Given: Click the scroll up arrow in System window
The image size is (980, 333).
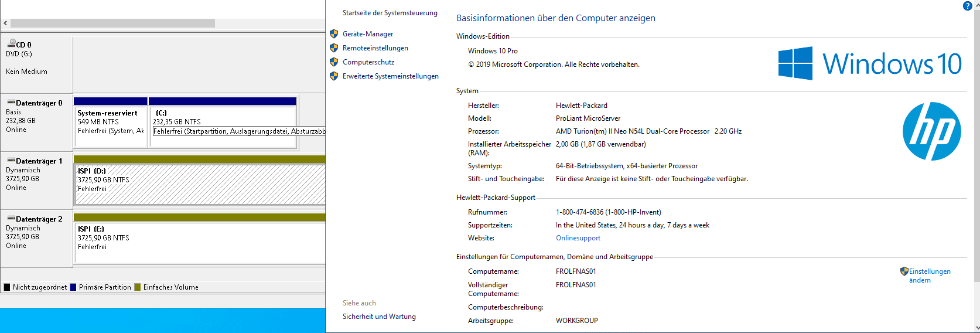Looking at the screenshot, I should click(976, 4).
